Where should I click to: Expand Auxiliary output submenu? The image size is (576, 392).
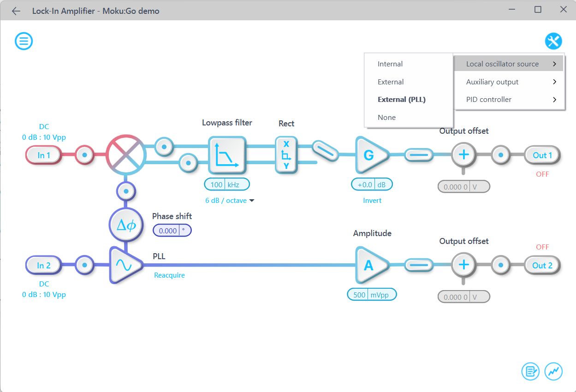click(x=509, y=82)
